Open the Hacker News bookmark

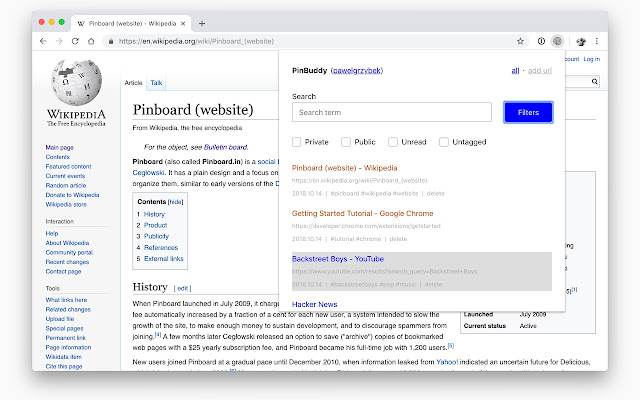pos(314,304)
